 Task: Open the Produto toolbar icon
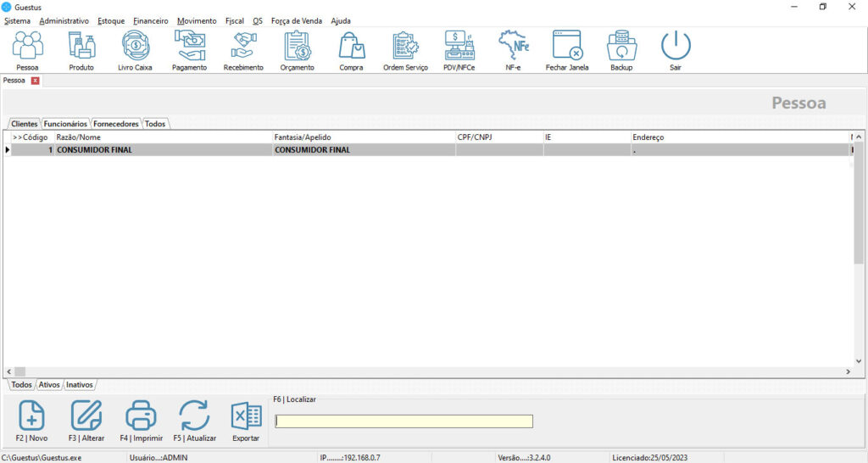(81, 49)
